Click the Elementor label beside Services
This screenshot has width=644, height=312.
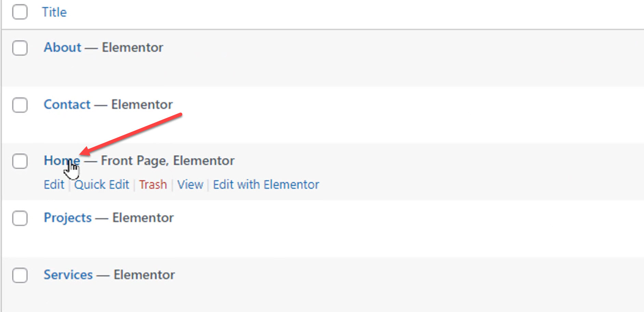point(144,275)
